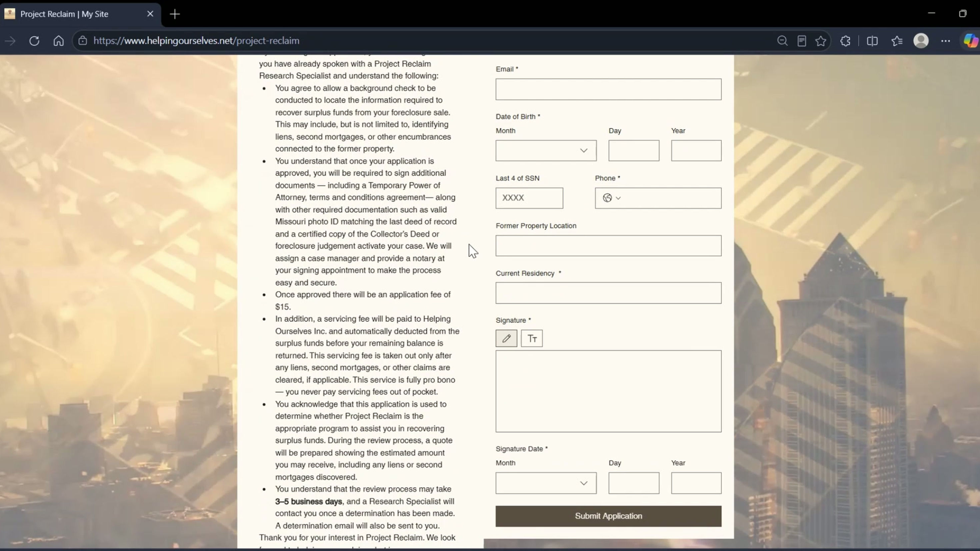The image size is (980, 551).
Task: Open settings and more ellipsis menu
Action: (x=945, y=41)
